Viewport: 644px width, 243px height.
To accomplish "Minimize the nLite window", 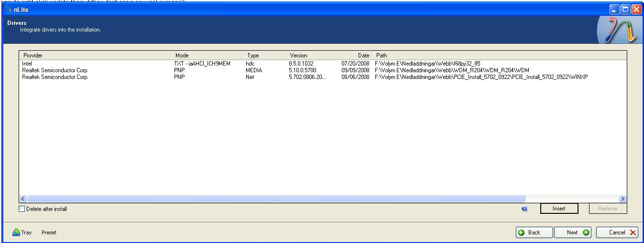I will (616, 10).
